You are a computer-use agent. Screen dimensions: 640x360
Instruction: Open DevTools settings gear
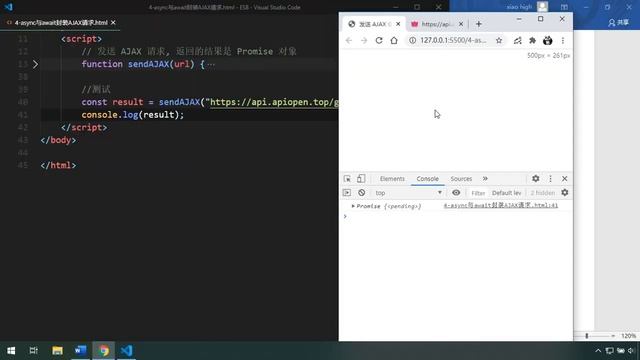tap(536, 178)
